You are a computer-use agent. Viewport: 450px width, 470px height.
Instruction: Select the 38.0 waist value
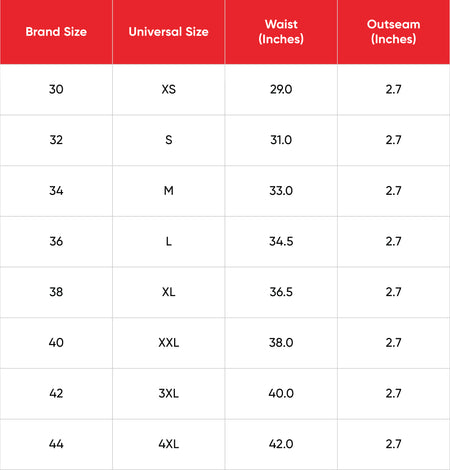coord(281,343)
